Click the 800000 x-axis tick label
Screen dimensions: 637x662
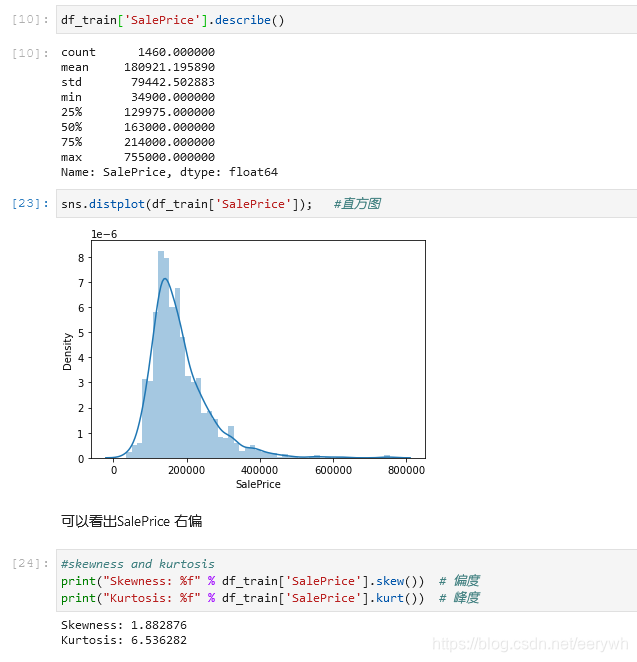[407, 470]
